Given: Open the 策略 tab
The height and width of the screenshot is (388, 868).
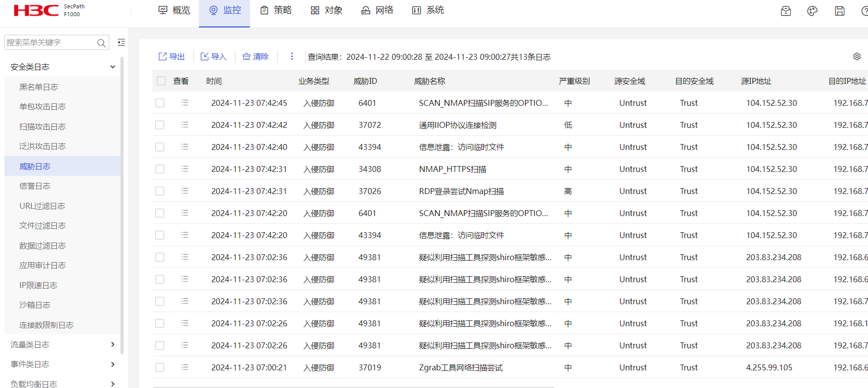Looking at the screenshot, I should (276, 10).
